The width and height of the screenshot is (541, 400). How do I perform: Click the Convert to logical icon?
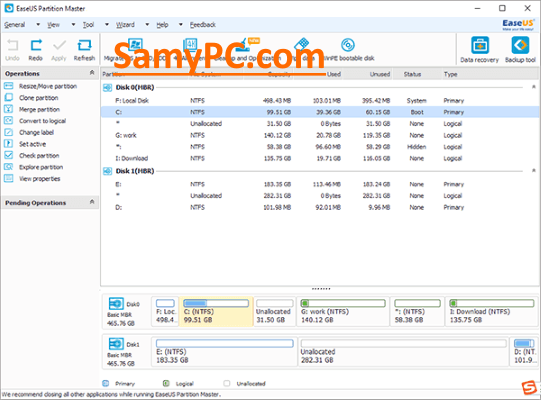(x=9, y=121)
